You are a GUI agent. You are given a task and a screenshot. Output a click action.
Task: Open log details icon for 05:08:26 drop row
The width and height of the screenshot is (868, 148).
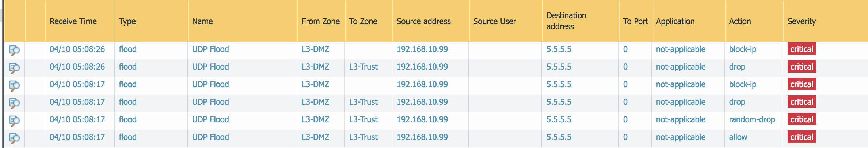[14, 67]
